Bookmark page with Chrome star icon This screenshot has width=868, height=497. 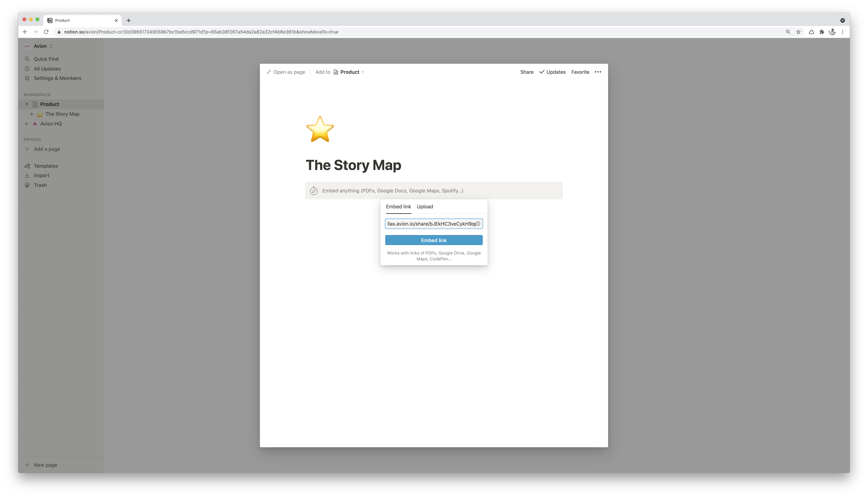798,32
